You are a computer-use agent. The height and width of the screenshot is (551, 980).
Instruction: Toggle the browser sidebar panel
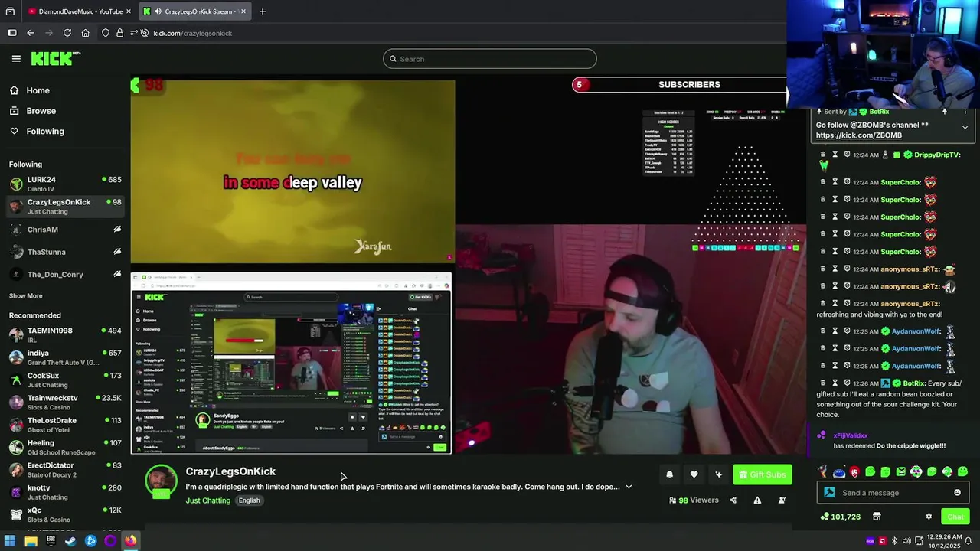[12, 33]
